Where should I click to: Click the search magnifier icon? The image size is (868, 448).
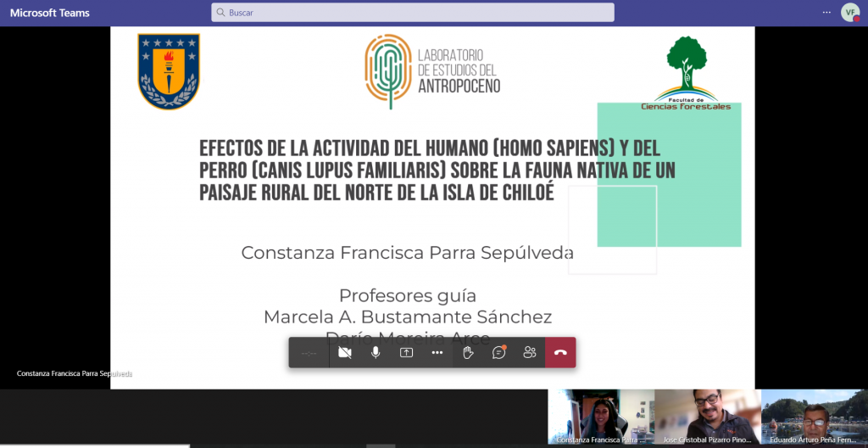point(220,12)
